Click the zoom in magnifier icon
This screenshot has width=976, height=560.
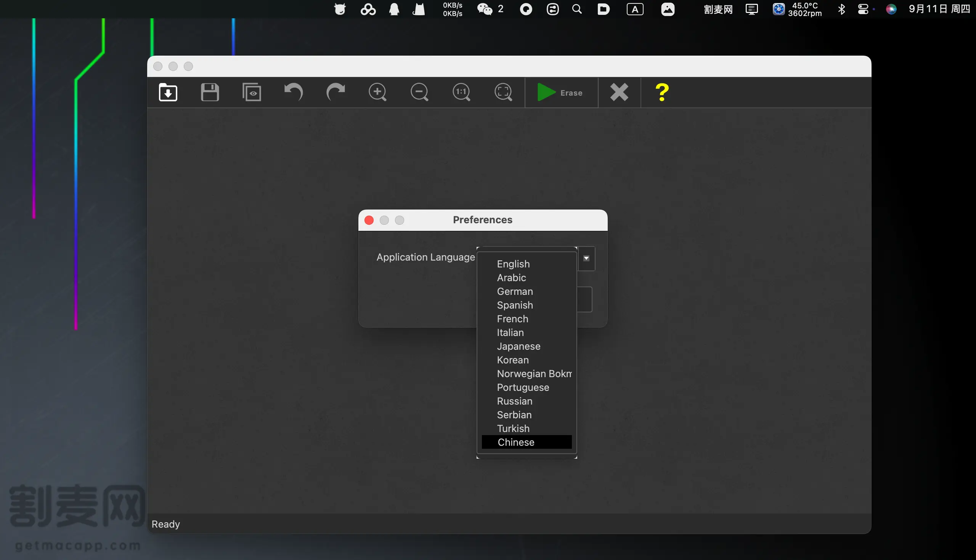377,92
